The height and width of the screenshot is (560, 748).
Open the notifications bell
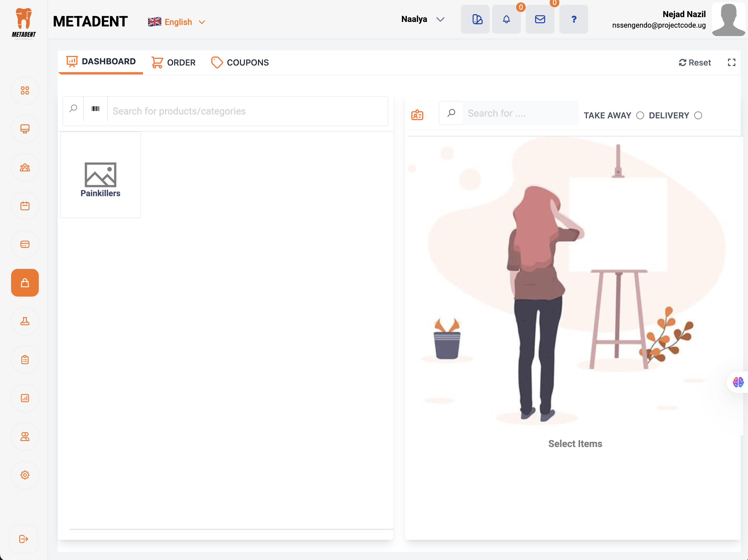pos(506,19)
